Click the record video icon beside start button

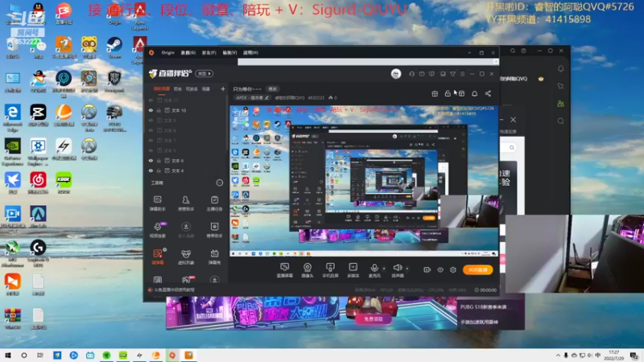tap(427, 269)
